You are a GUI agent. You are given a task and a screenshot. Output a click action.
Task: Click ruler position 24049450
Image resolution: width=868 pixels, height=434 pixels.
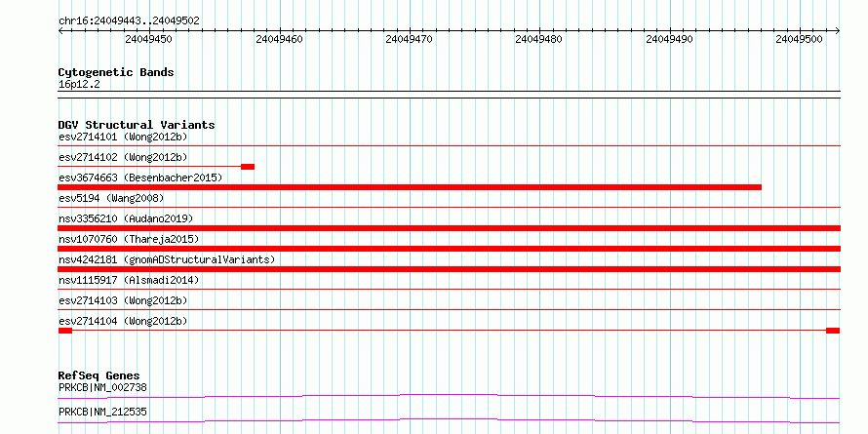149,39
